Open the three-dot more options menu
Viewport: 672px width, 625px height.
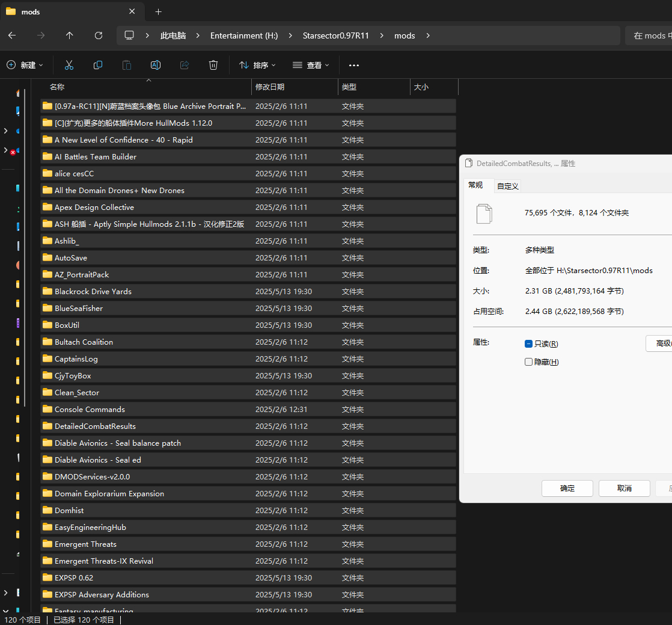354,65
